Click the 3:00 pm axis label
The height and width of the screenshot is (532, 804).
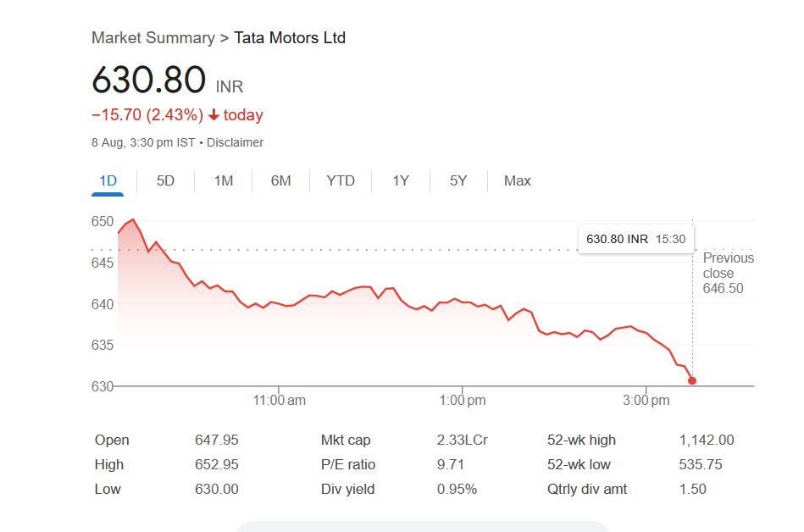[646, 400]
